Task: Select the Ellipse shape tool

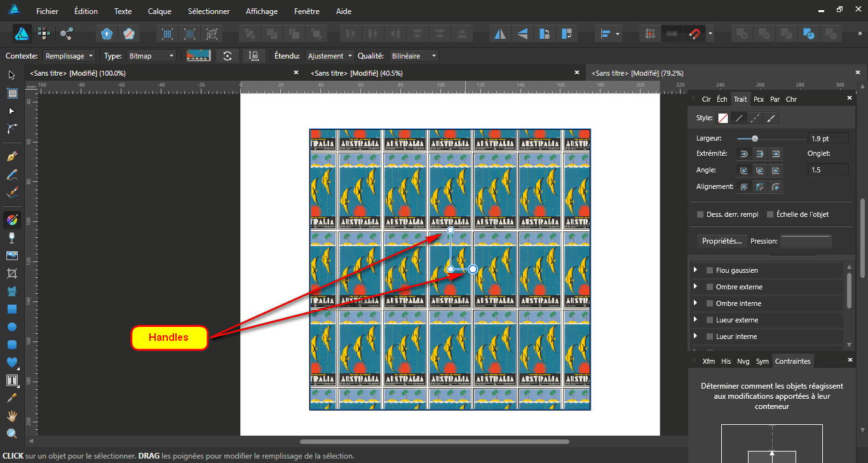Action: point(11,327)
